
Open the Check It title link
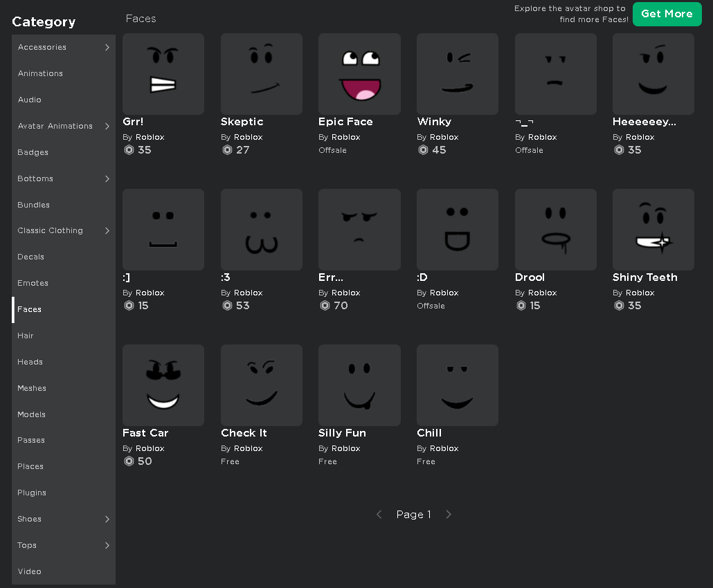point(244,433)
